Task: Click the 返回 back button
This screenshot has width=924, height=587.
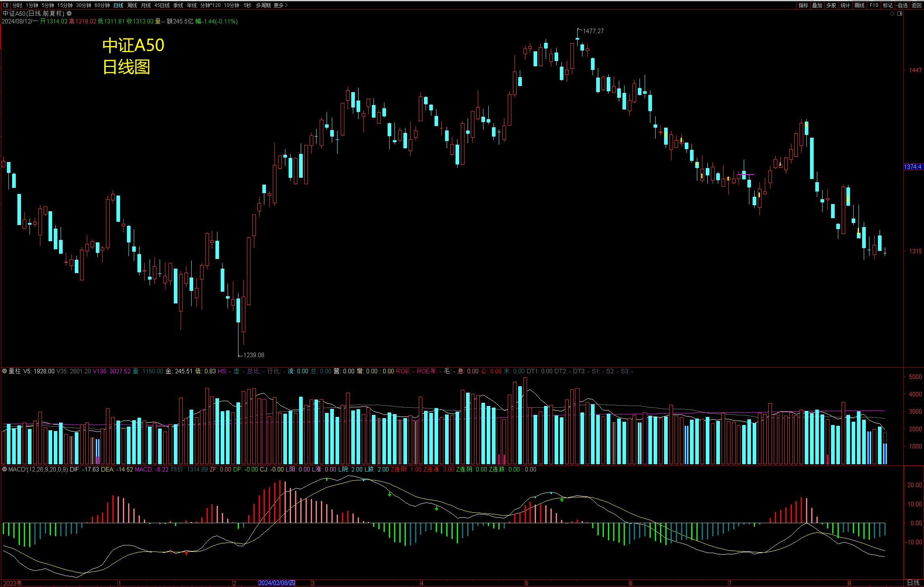Action: (916, 5)
